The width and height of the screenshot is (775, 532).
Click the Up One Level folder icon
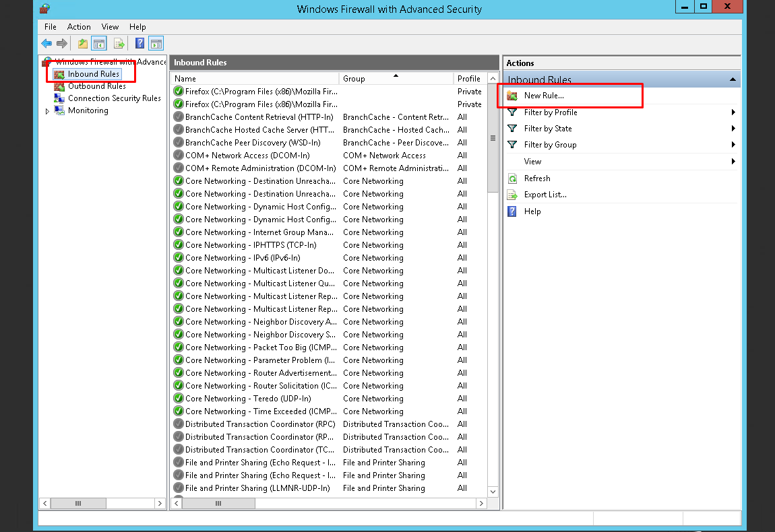click(x=82, y=44)
